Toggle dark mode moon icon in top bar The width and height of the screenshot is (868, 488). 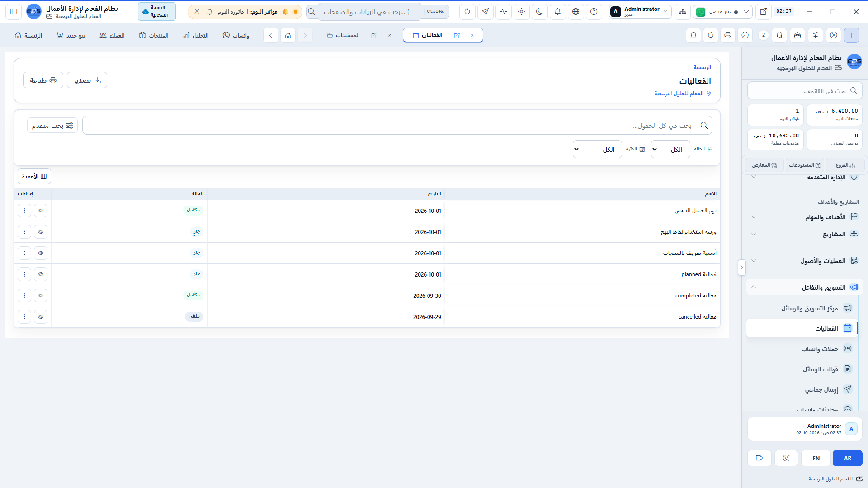(x=539, y=12)
